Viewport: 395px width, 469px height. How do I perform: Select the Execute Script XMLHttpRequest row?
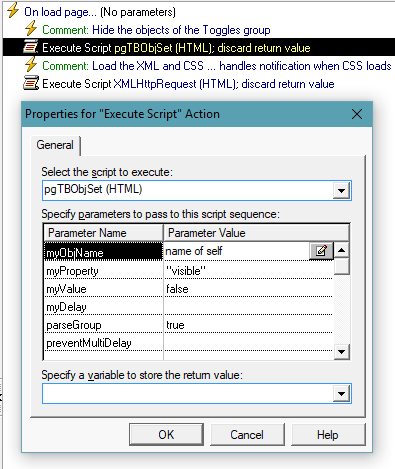(x=179, y=84)
